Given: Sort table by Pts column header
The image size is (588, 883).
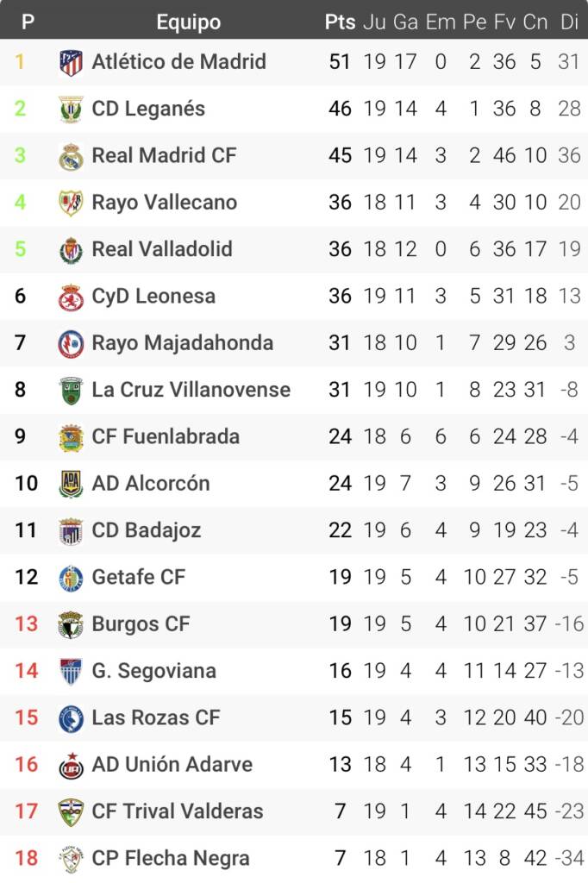Looking at the screenshot, I should click(340, 22).
